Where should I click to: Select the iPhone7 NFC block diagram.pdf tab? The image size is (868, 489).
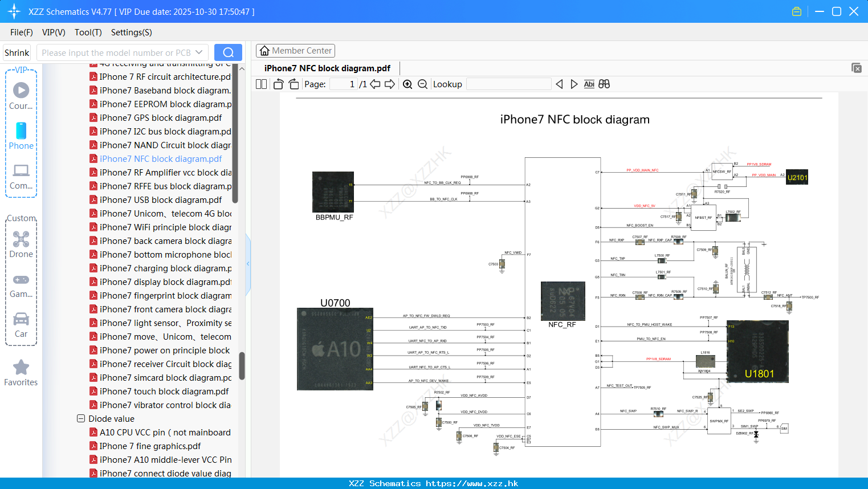pyautogui.click(x=327, y=68)
